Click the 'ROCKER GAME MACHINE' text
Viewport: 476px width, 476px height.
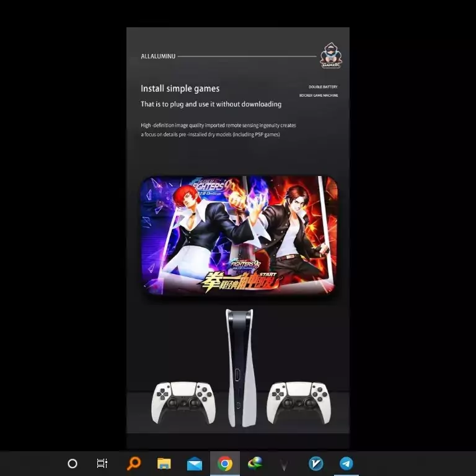pyautogui.click(x=319, y=95)
